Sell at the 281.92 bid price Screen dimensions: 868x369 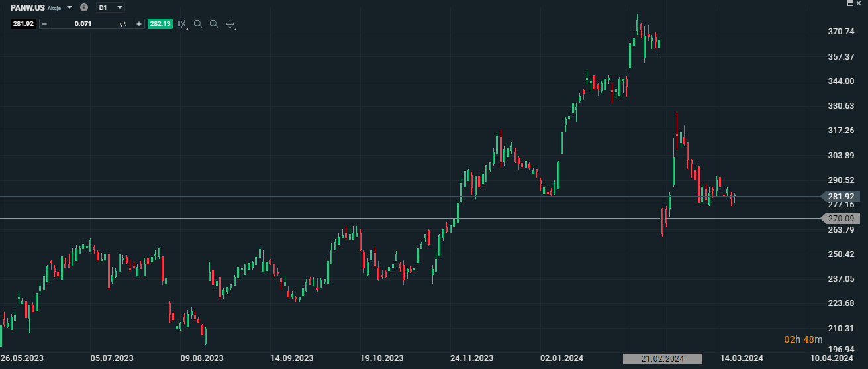(x=23, y=24)
